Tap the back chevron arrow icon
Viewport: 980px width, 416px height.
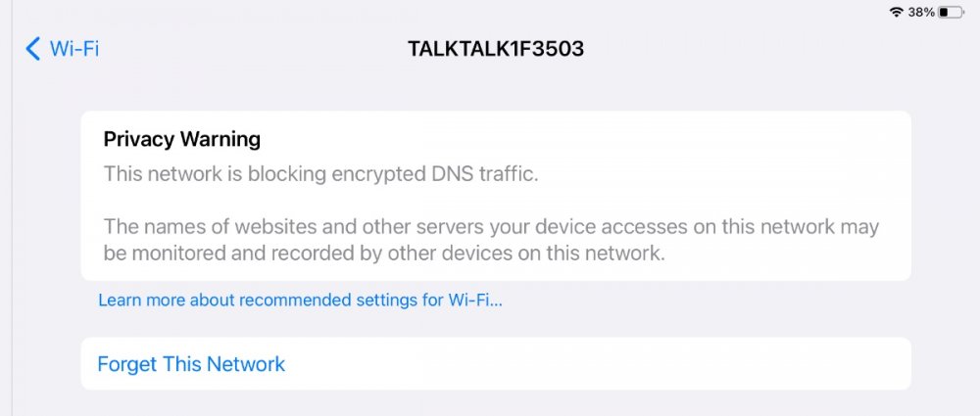click(33, 49)
